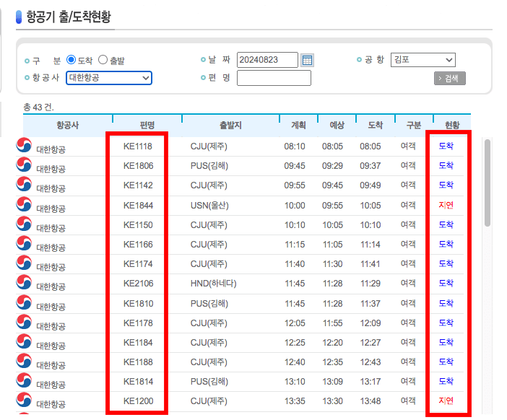The image size is (507, 420).
Task: Click flight number KE1810
Action: (x=139, y=304)
